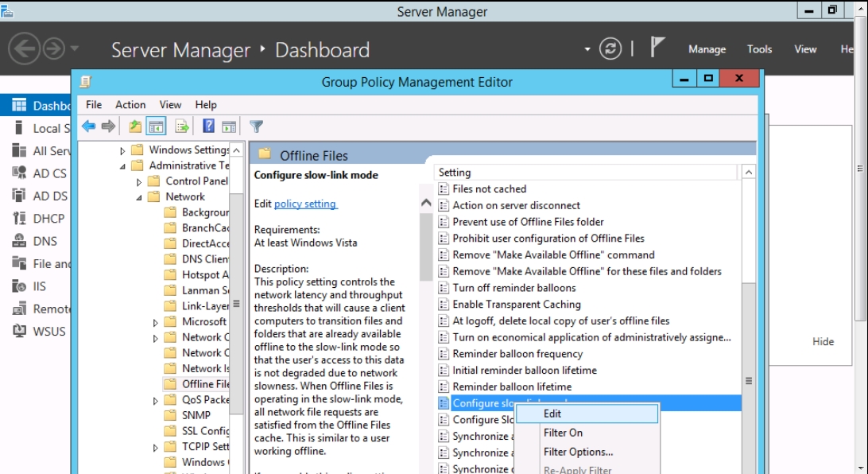This screenshot has width=868, height=474.
Task: Choose Filter On from the context menu
Action: [x=587, y=433]
